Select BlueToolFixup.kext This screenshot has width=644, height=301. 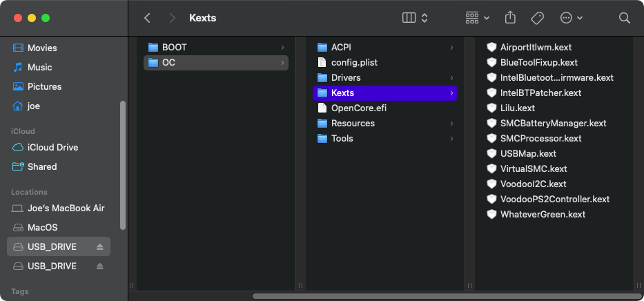(x=554, y=62)
